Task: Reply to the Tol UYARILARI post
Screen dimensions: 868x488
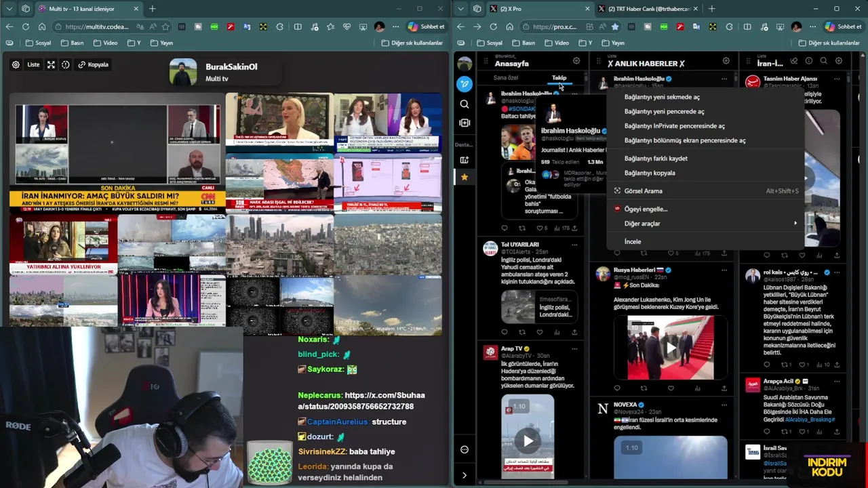Action: (x=504, y=332)
